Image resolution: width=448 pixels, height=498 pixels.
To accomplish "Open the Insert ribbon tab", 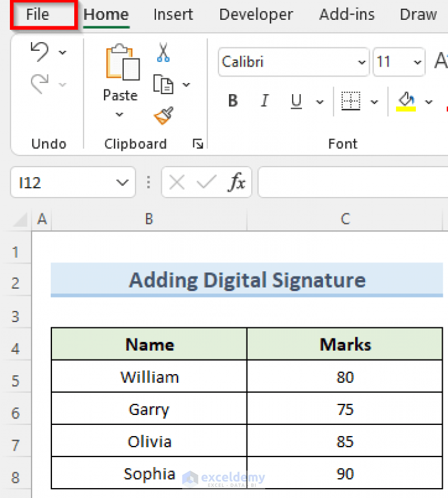I will [x=173, y=15].
